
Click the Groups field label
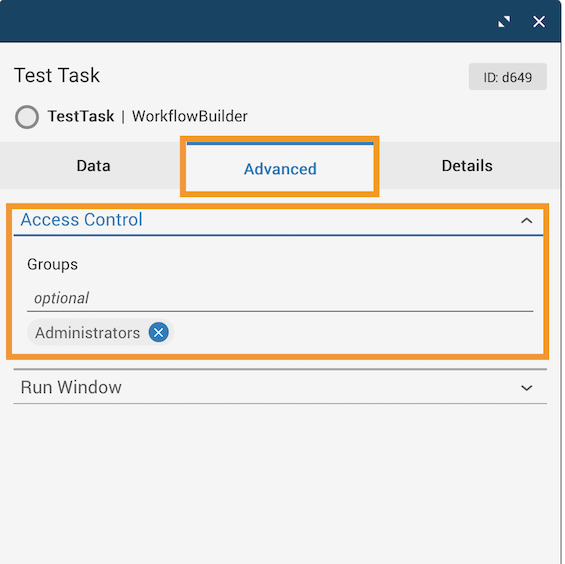53,265
